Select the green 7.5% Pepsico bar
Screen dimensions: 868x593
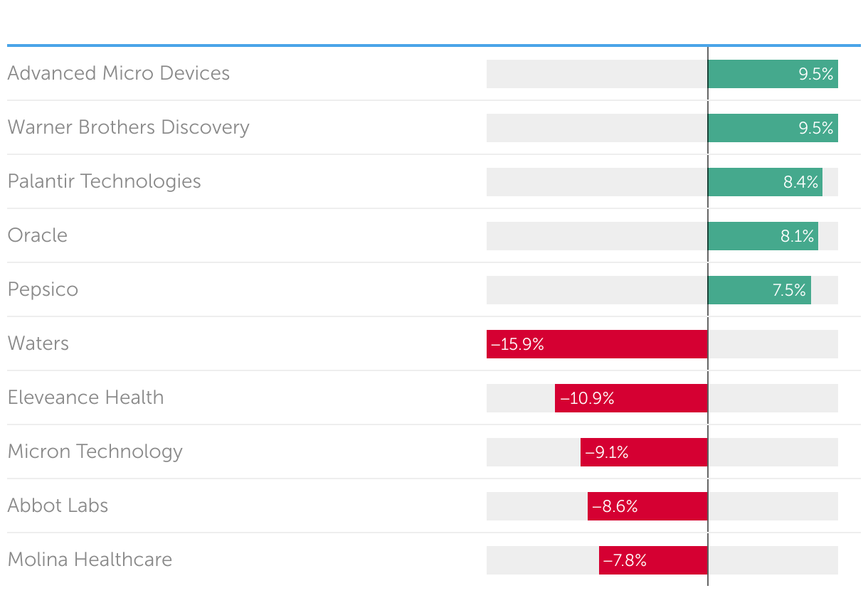[759, 290]
